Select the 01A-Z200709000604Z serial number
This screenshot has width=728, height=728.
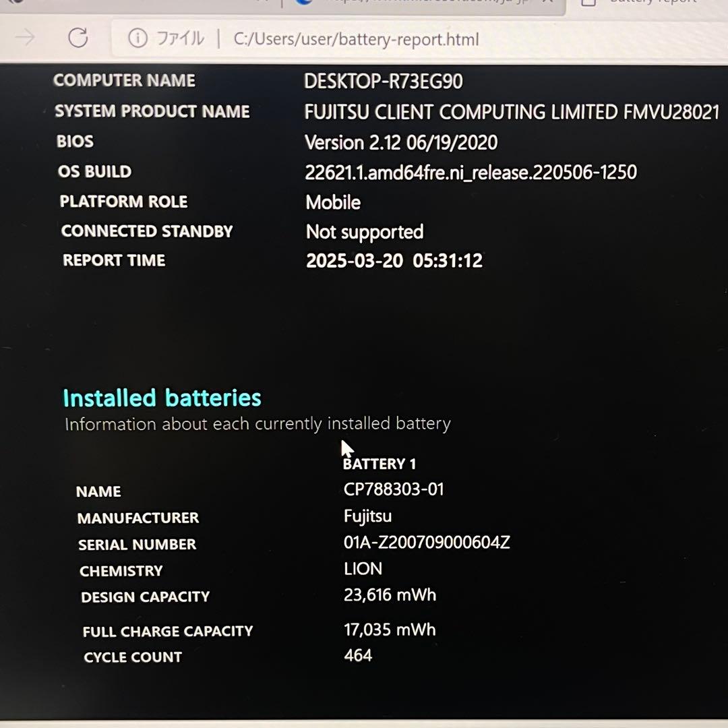(x=427, y=542)
